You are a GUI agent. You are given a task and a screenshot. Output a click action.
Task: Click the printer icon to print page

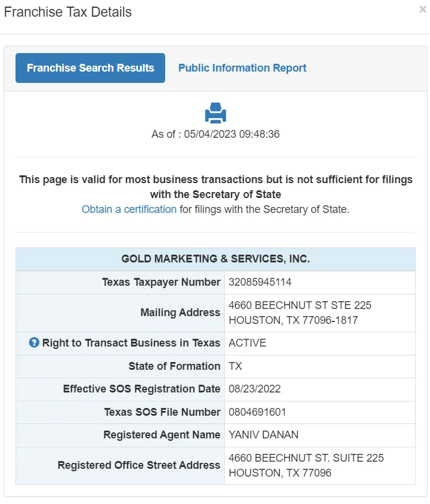215,113
